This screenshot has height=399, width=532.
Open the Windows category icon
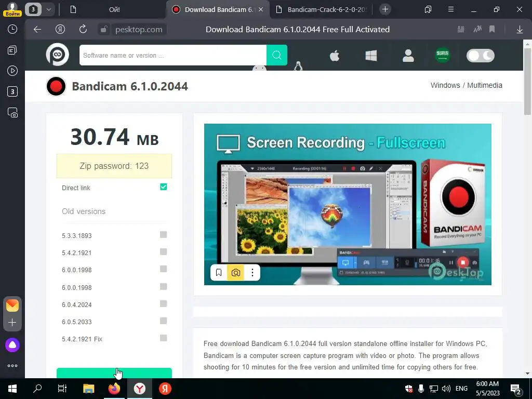pyautogui.click(x=371, y=55)
